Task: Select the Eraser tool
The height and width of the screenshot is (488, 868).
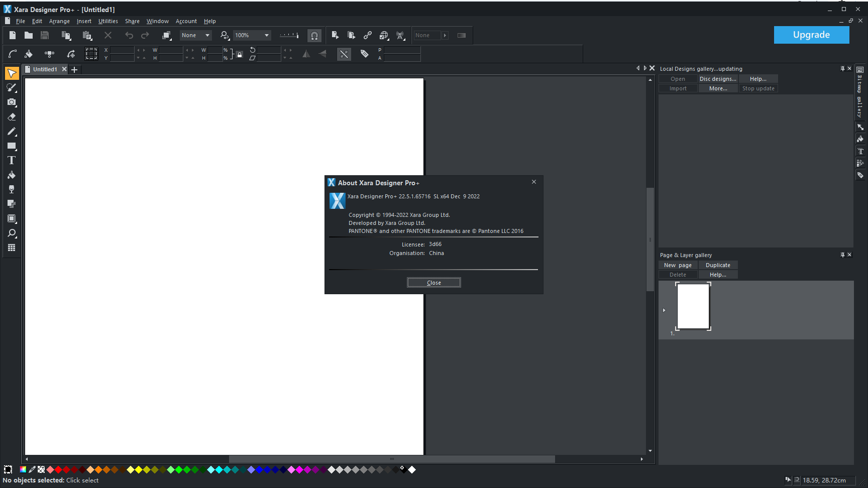Action: (12, 116)
